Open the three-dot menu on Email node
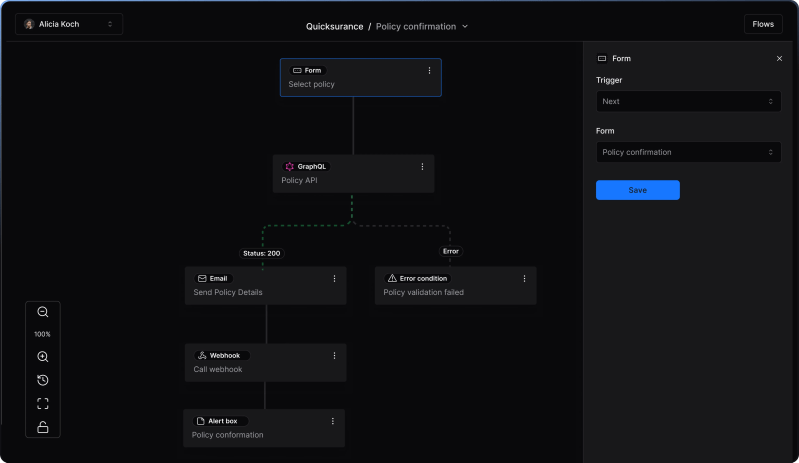The height and width of the screenshot is (463, 799). pyautogui.click(x=334, y=279)
